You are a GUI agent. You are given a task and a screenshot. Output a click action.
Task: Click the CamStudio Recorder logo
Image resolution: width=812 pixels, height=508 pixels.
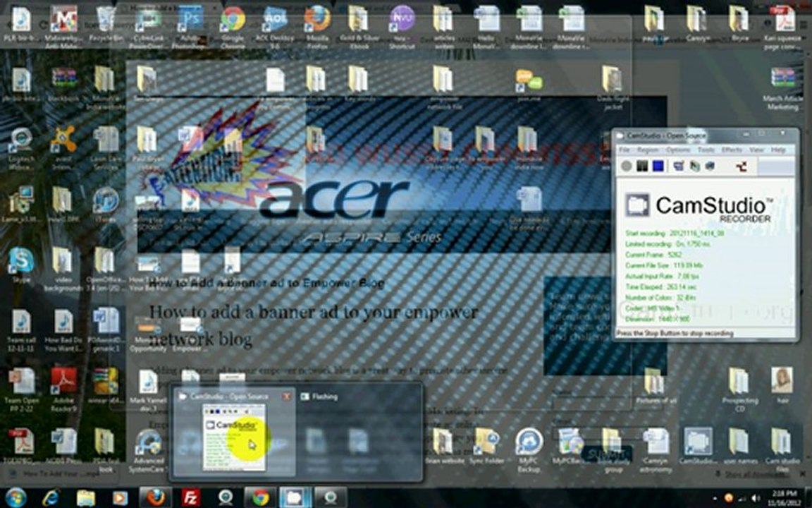click(699, 207)
